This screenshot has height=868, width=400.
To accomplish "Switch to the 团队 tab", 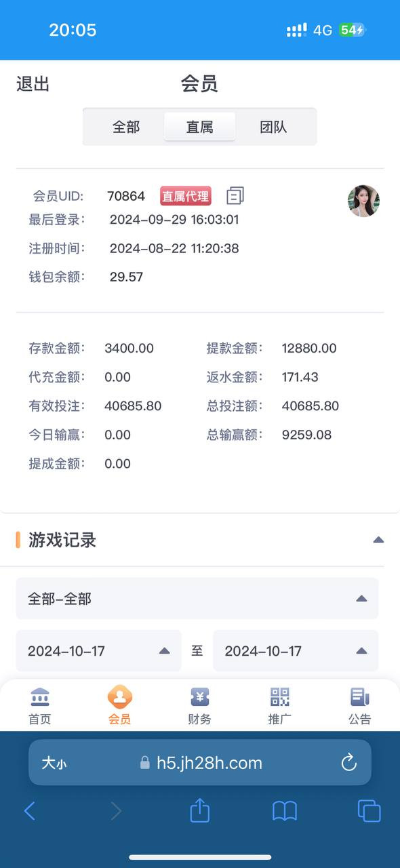I will click(x=273, y=127).
